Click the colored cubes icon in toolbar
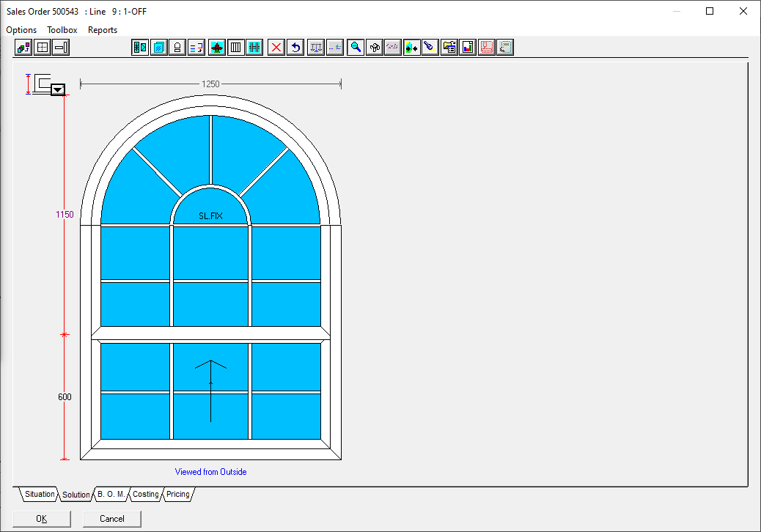Screen dimensions: 761x532 pos(23,48)
